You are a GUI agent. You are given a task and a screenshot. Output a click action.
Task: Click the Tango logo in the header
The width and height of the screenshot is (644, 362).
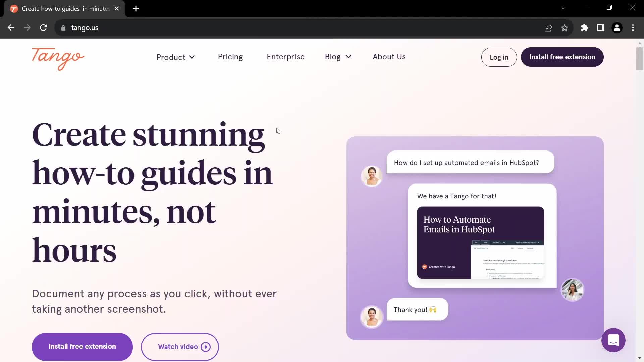point(57,58)
